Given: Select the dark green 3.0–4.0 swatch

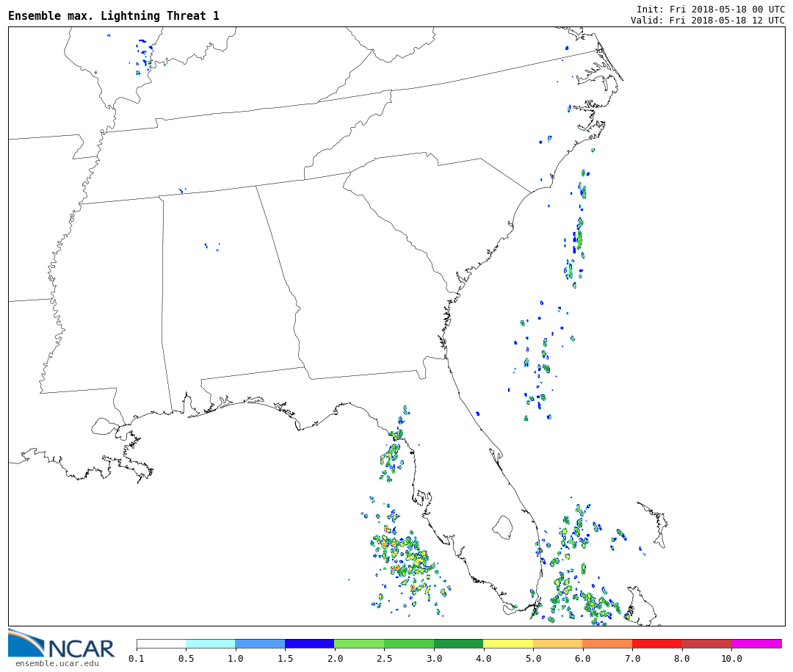Looking at the screenshot, I should [x=458, y=643].
